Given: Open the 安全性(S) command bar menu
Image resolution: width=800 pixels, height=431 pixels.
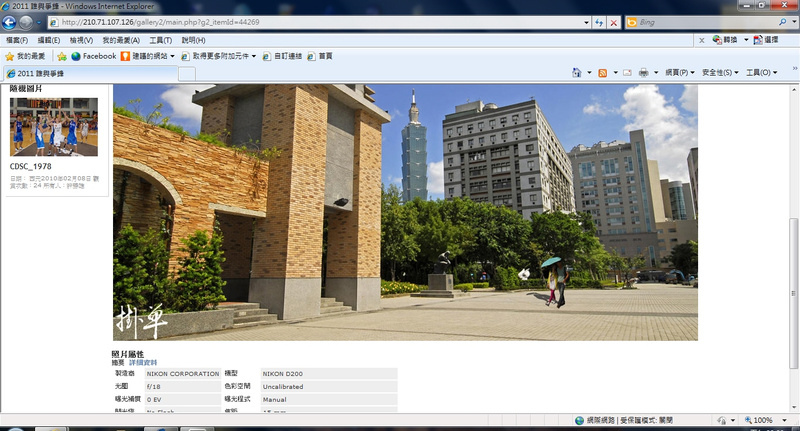Looking at the screenshot, I should (720, 72).
